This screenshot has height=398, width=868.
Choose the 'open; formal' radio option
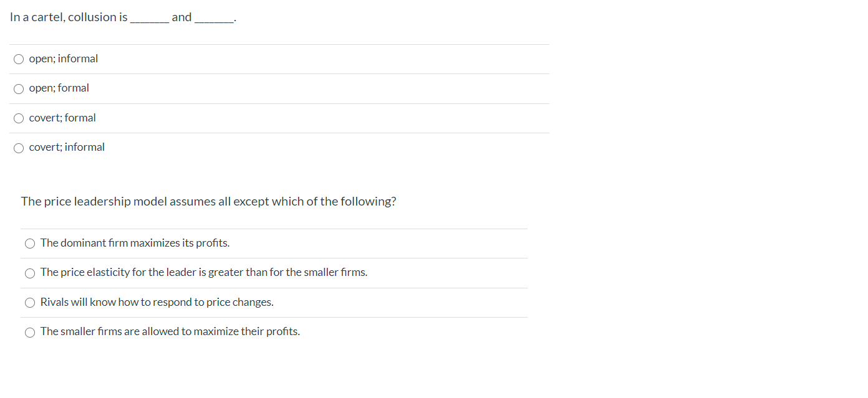click(19, 88)
